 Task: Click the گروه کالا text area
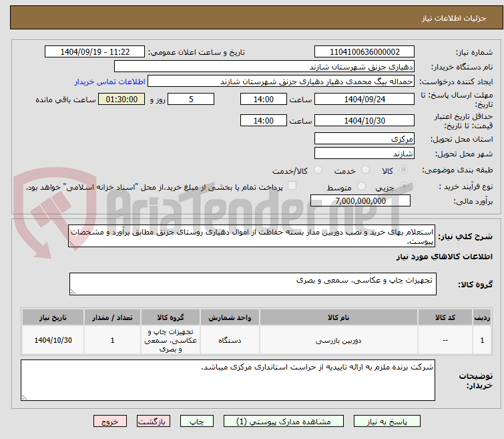(253, 284)
